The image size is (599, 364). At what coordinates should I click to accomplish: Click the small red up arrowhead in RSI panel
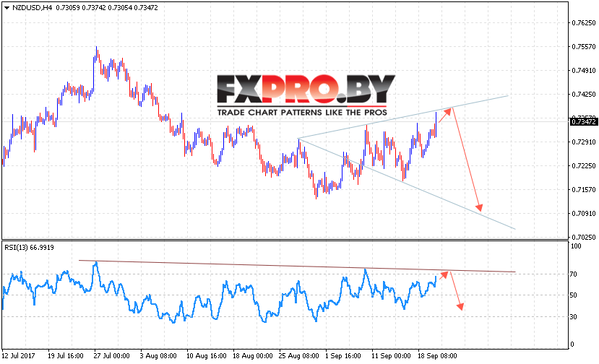(444, 274)
